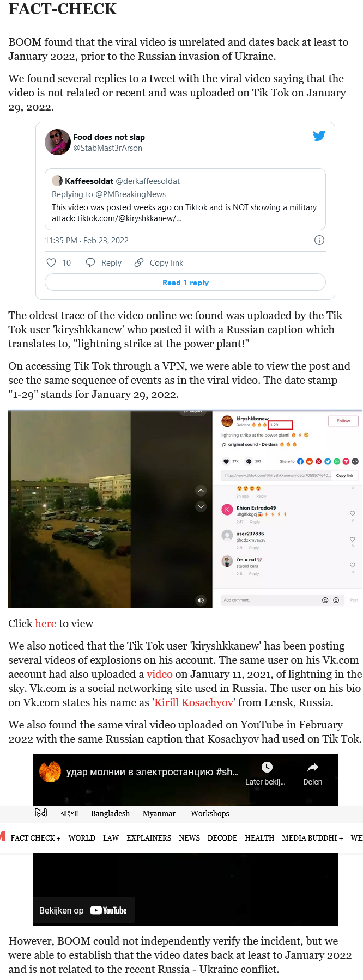This screenshot has height=980, width=363.
Task: Click the Copy link chain icon
Action: tap(139, 262)
